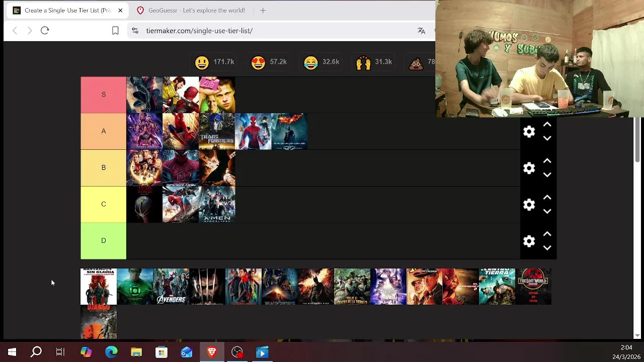Open Microsoft Store from the taskbar

point(162,352)
